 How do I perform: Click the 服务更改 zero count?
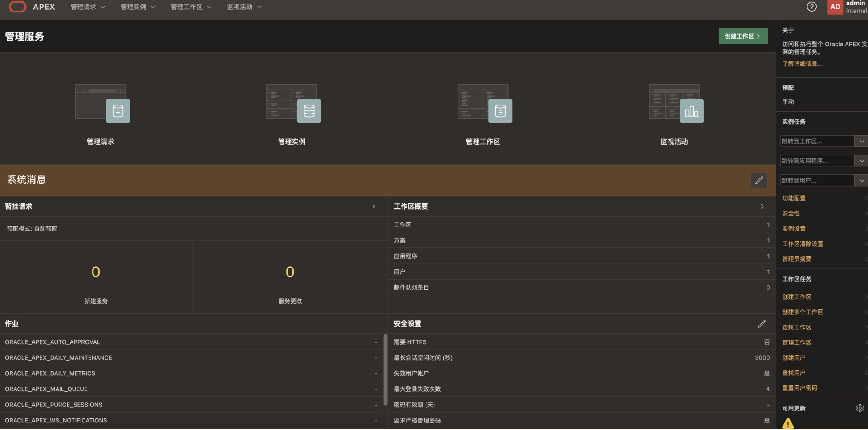pyautogui.click(x=290, y=272)
